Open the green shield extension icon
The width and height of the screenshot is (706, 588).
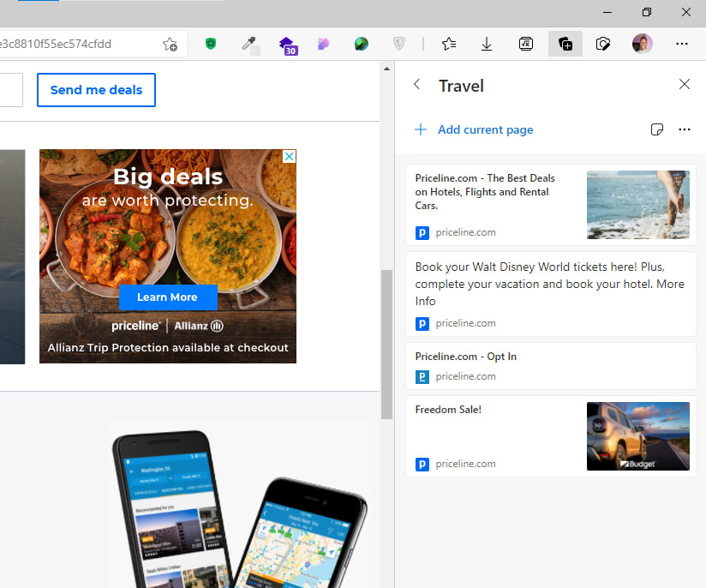pyautogui.click(x=211, y=44)
